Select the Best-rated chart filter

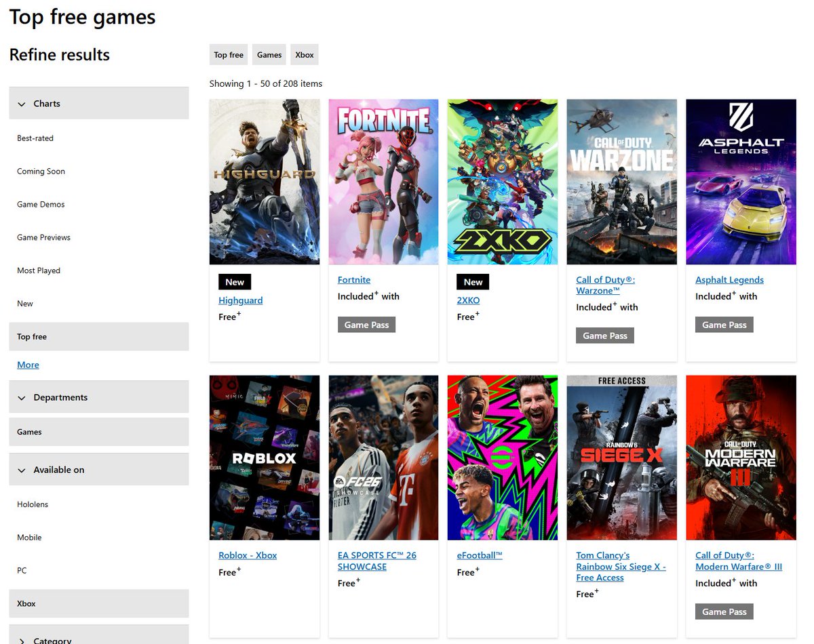tap(35, 138)
